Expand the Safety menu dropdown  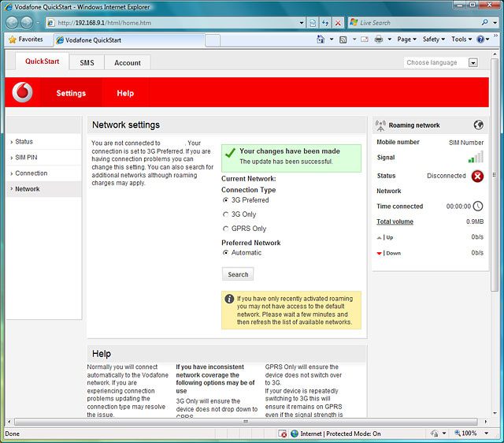433,39
